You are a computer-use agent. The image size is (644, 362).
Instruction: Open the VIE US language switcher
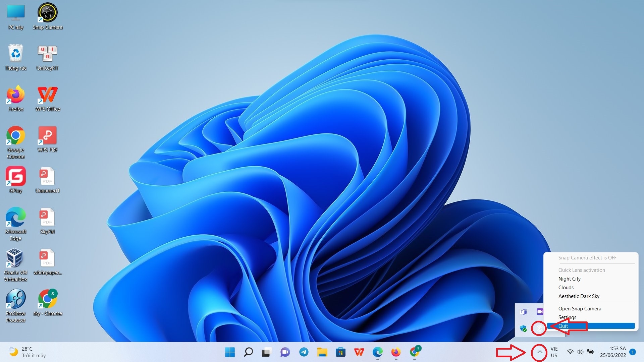(x=554, y=352)
